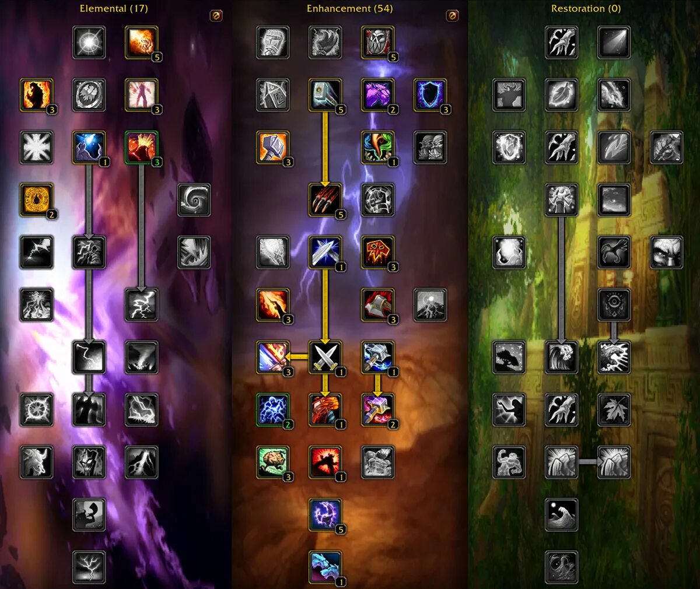
Task: Click Spirit Weapons silver blade talent
Action: [325, 253]
